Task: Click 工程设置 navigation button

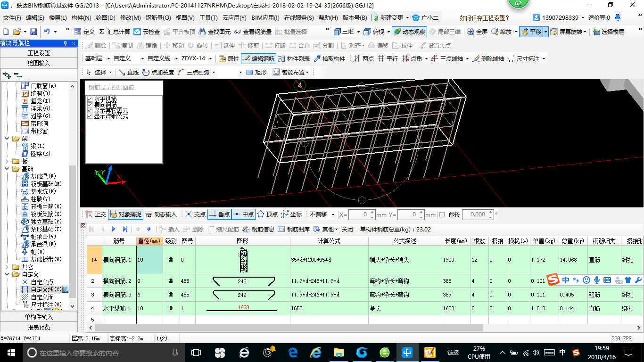Action: [x=39, y=53]
